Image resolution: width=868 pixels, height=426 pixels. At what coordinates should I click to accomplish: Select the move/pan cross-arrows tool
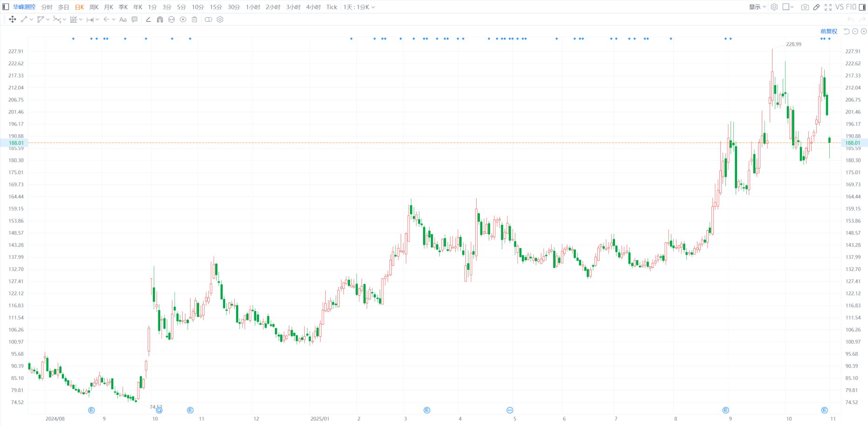13,20
